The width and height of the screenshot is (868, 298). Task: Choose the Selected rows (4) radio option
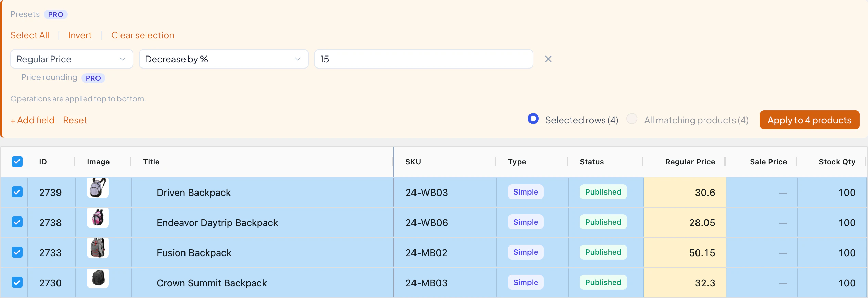coord(533,119)
